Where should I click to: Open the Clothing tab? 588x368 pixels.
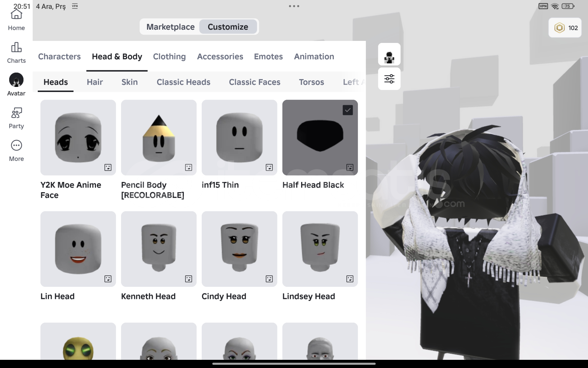coord(169,57)
